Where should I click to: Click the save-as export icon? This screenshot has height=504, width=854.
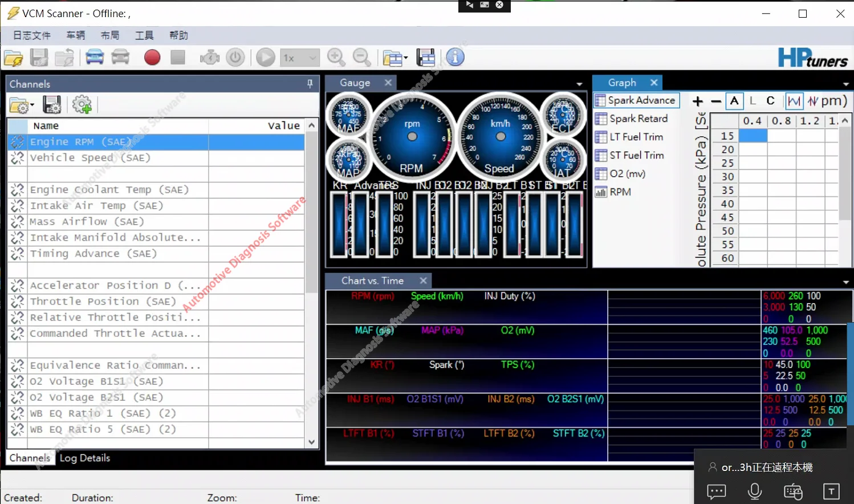64,58
